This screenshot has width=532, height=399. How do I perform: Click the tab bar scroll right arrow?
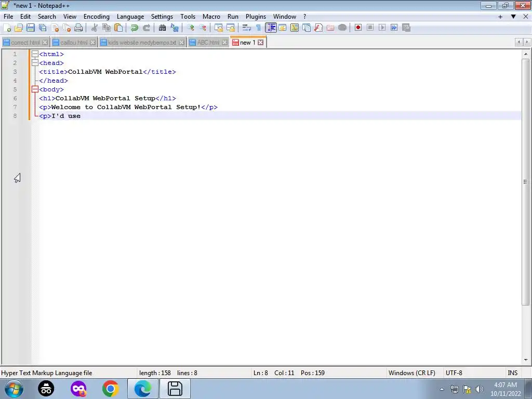pos(527,42)
